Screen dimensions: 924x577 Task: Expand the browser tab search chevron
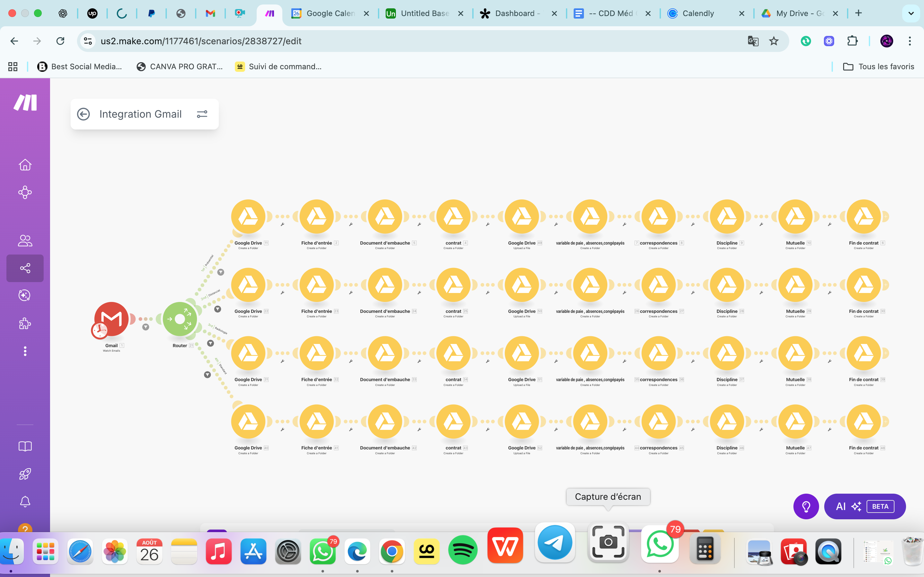tap(911, 13)
